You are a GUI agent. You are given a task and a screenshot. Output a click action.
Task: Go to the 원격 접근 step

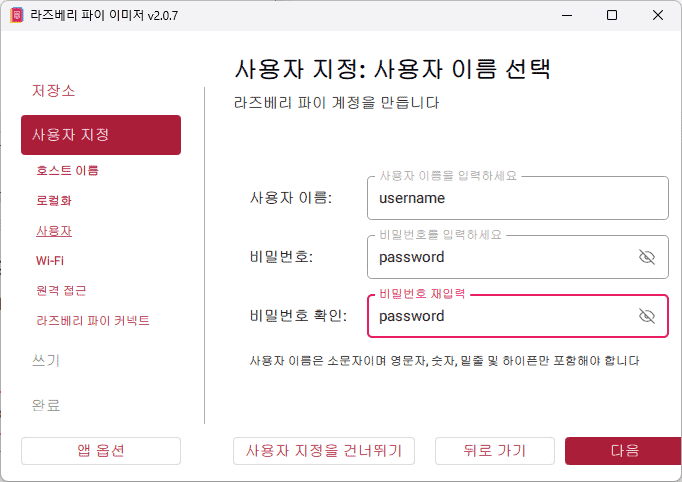click(61, 290)
